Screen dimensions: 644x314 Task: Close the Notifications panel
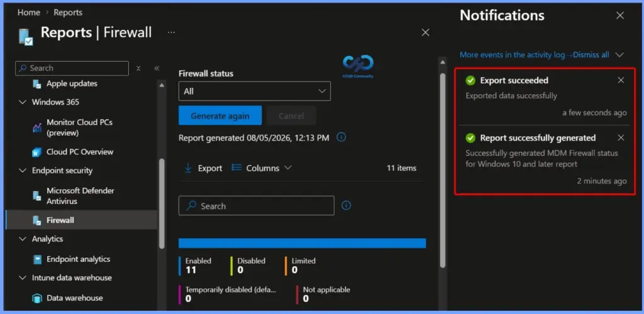(x=620, y=16)
